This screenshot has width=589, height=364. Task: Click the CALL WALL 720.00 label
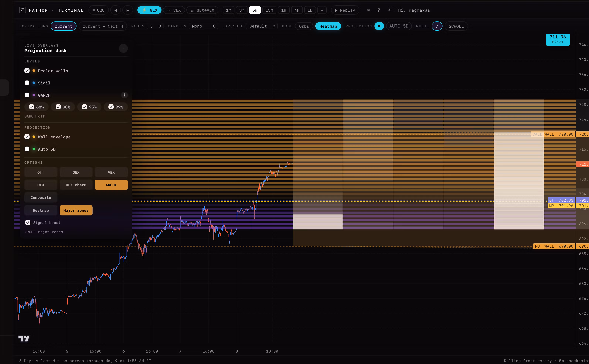(x=553, y=134)
